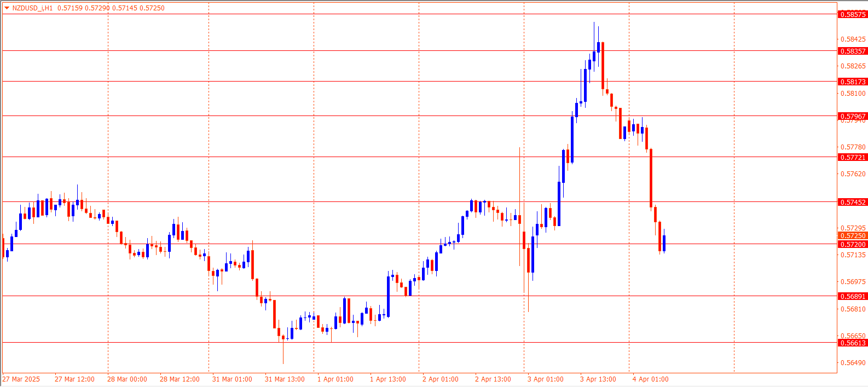
Task: Click the 1 Apr 13:00 time label
Action: [388, 379]
